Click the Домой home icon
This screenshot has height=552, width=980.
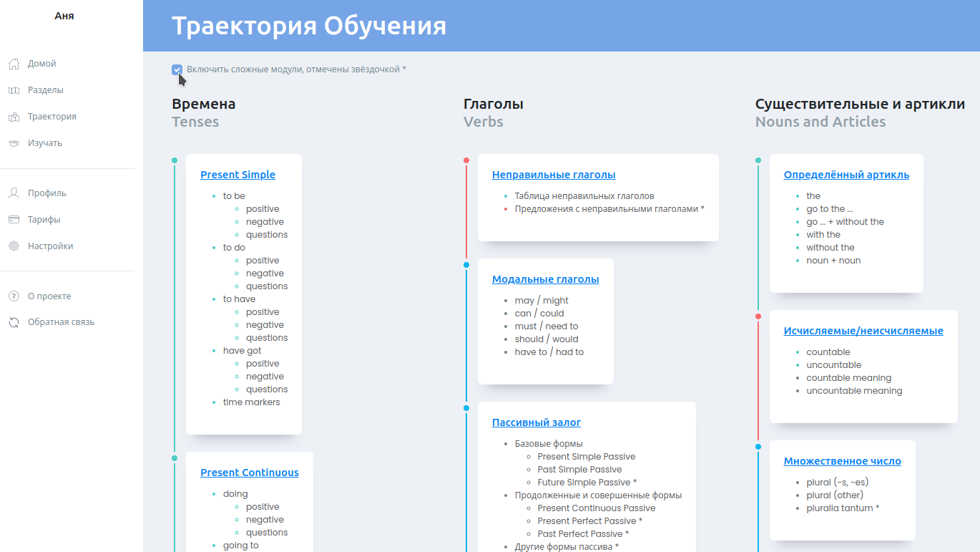[x=14, y=64]
